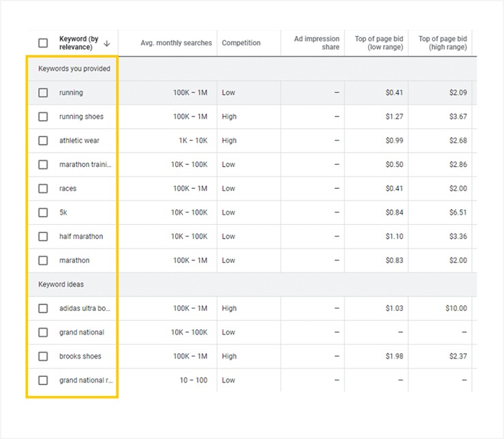Image resolution: width=504 pixels, height=439 pixels.
Task: Click the Competition column header
Action: coord(241,43)
